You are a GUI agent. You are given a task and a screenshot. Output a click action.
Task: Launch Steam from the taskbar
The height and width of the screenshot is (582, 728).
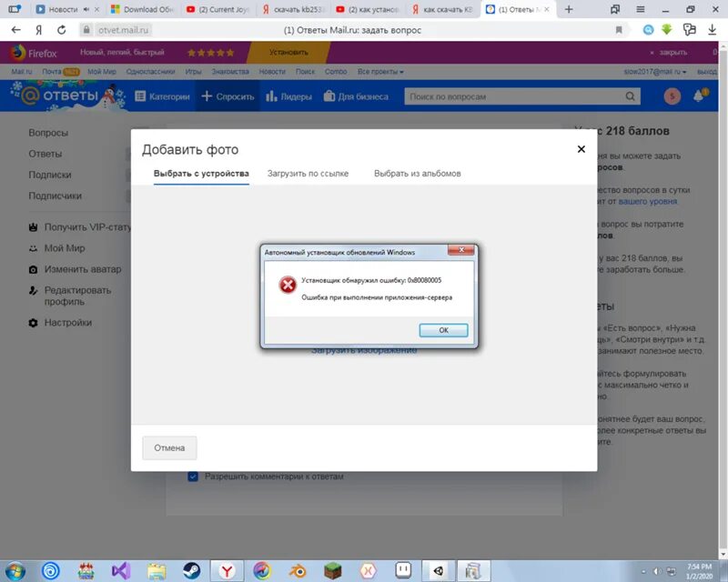tap(191, 570)
